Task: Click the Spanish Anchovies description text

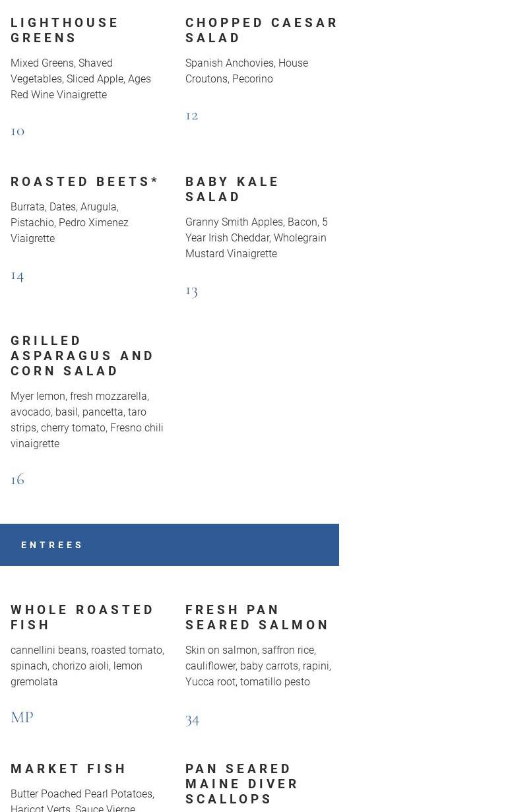Action: (x=246, y=71)
